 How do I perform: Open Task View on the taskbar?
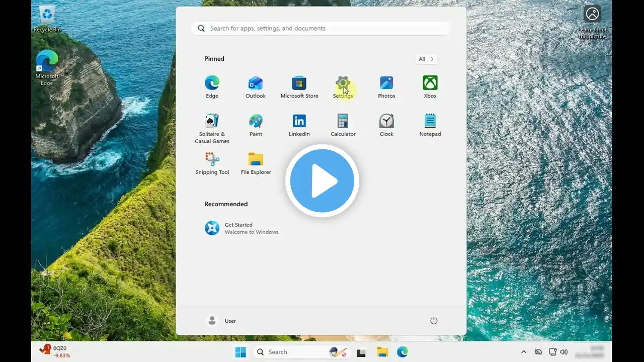(x=361, y=352)
